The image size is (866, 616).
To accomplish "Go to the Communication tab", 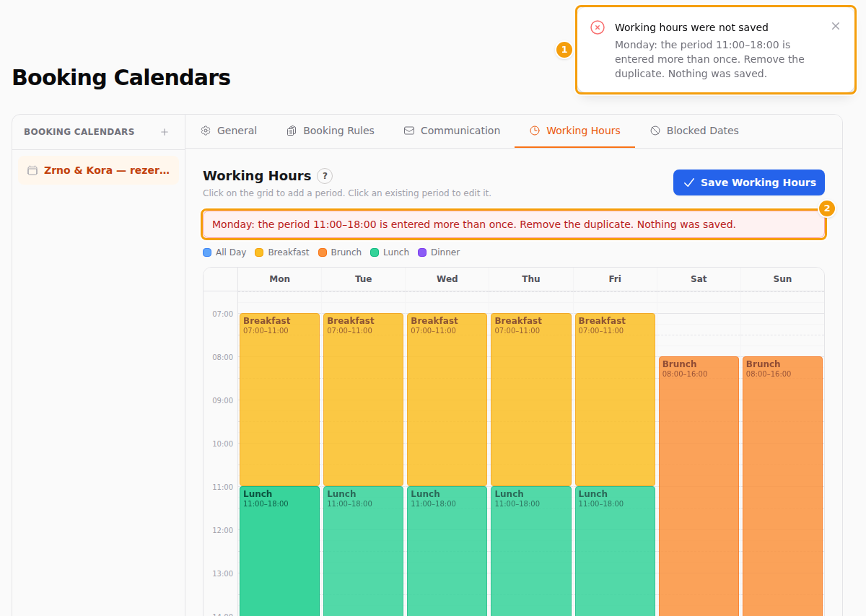I will pyautogui.click(x=452, y=131).
